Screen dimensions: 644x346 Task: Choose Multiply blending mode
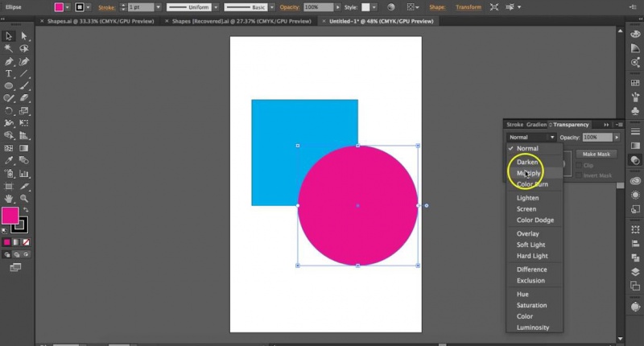pyautogui.click(x=528, y=173)
